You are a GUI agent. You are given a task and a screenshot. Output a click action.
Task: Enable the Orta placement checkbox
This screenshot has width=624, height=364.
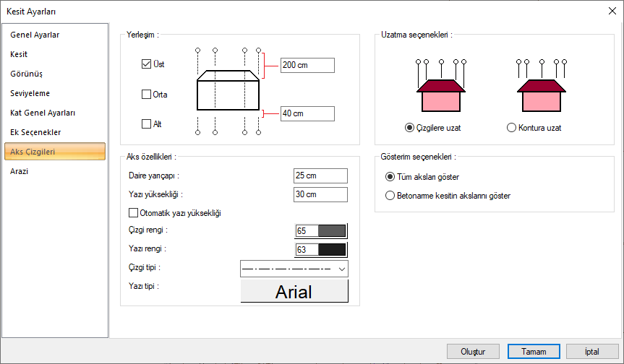tap(147, 94)
